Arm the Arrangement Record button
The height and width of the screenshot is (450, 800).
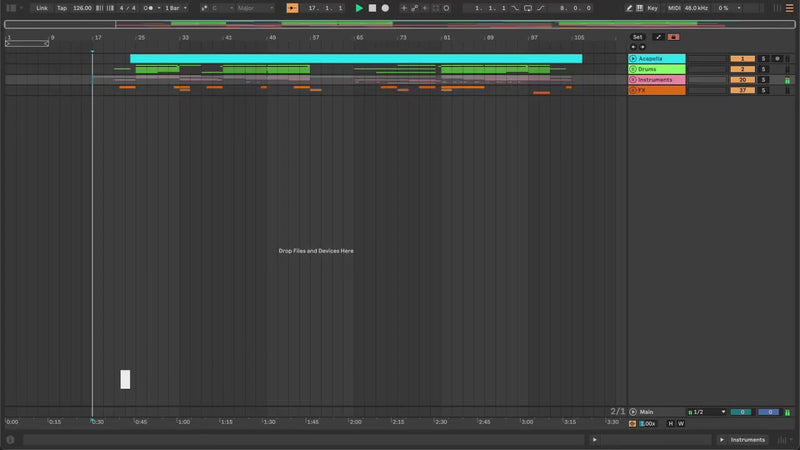click(385, 8)
